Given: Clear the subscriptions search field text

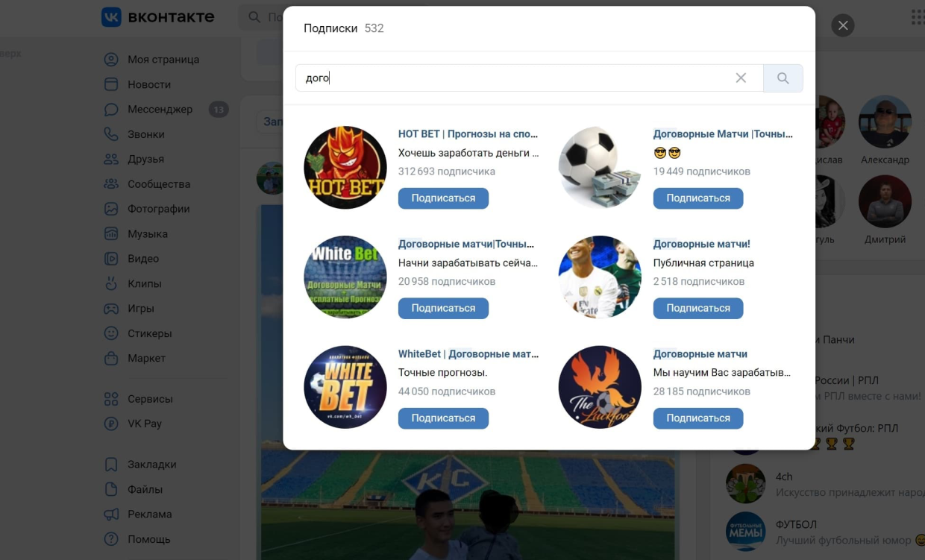Looking at the screenshot, I should point(741,78).
